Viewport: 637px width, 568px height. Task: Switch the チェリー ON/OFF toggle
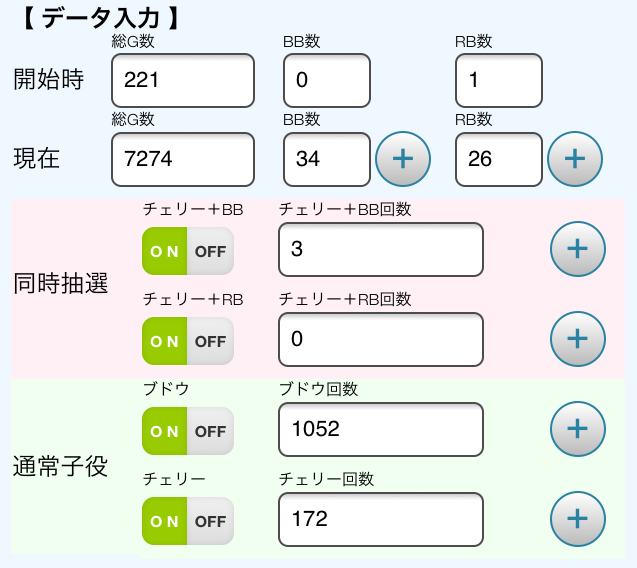coord(188,521)
